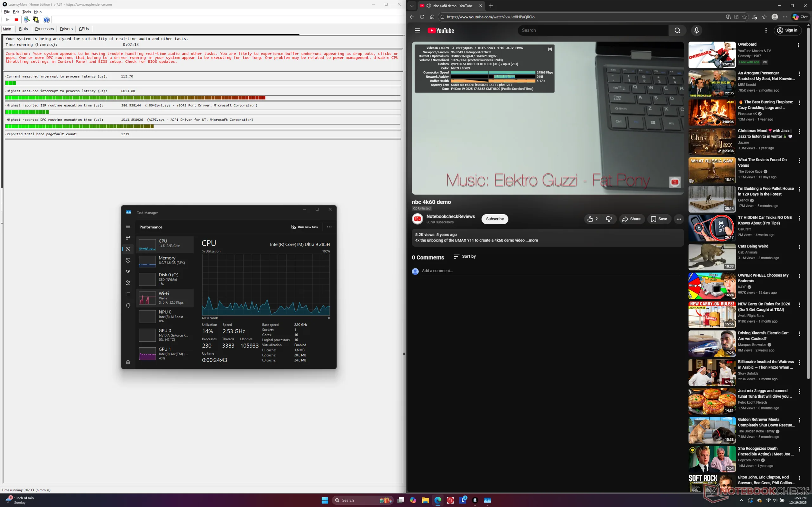The image size is (812, 507).
Task: Click Run new task in Task Manager
Action: [x=305, y=227]
